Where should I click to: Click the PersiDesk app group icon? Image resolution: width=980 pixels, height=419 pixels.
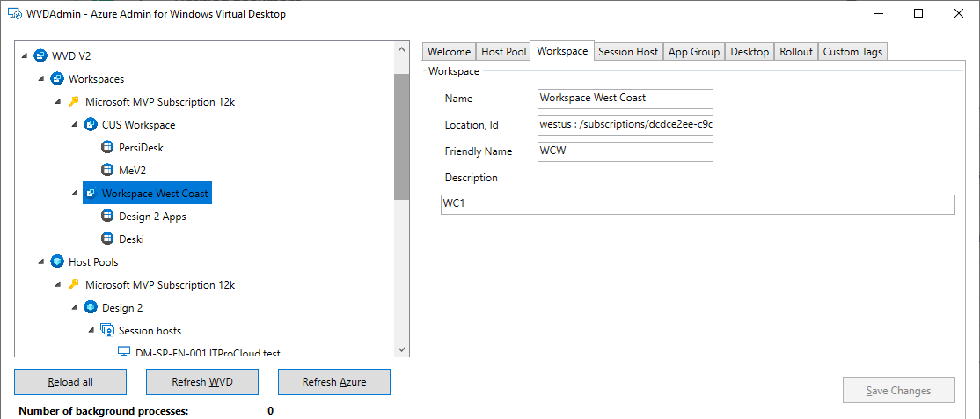pyautogui.click(x=107, y=148)
